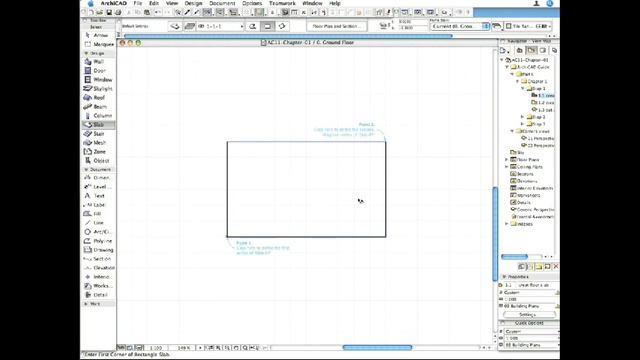
Task: Select the Detail tool
Action: [98, 295]
